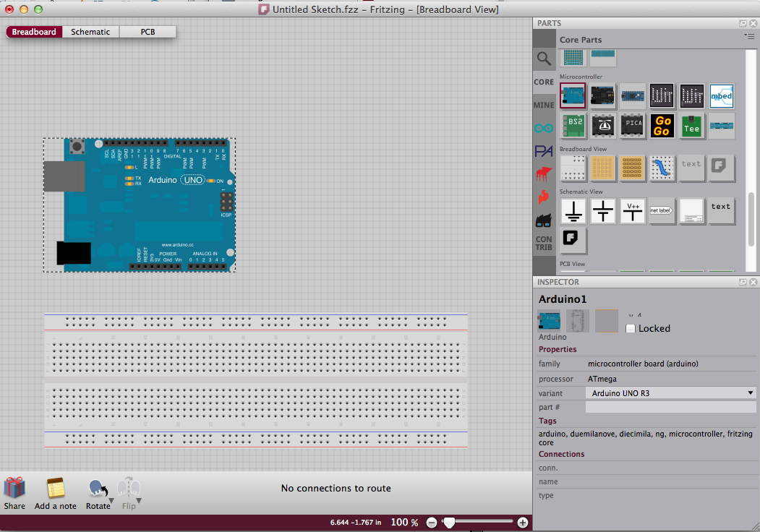Open the PA parts bin

[544, 151]
